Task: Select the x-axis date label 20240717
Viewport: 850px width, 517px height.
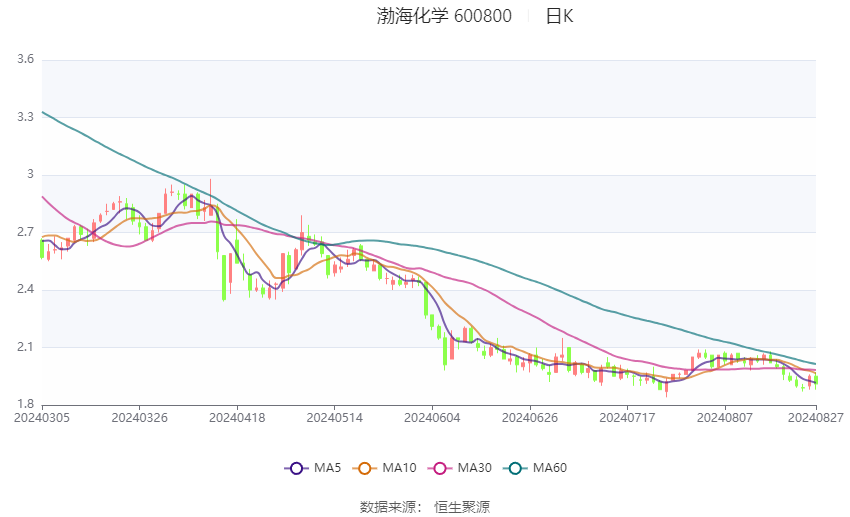Action: 627,418
